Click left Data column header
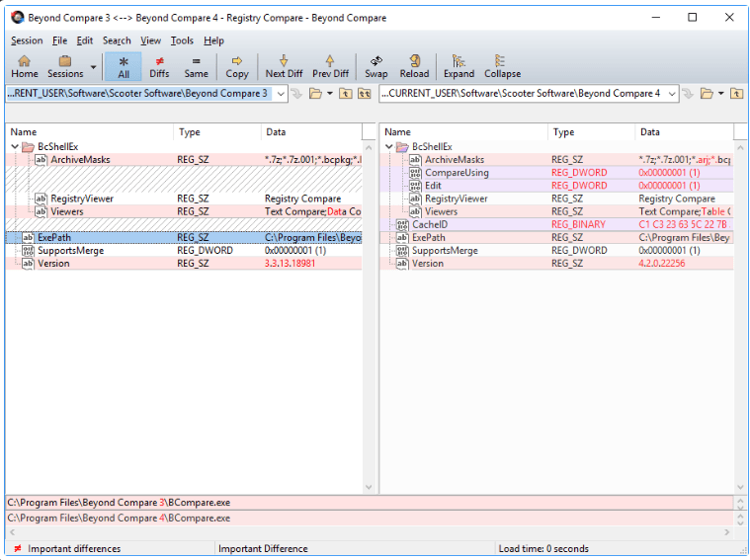 click(311, 132)
